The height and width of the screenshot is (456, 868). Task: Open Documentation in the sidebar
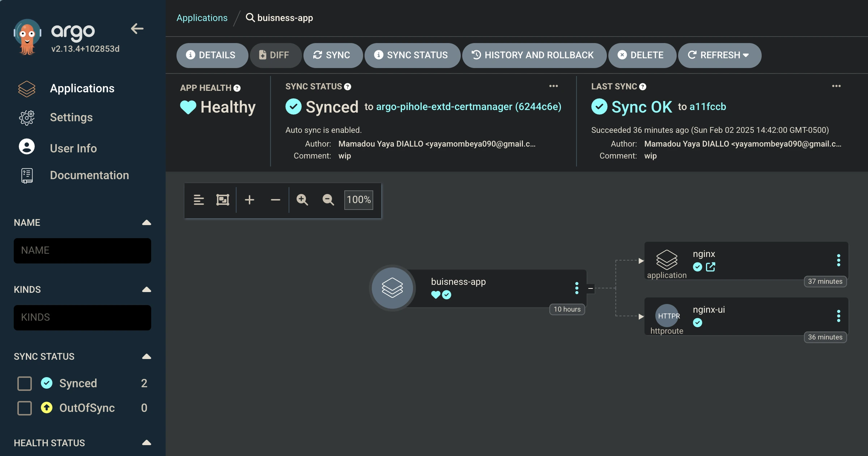click(x=89, y=175)
